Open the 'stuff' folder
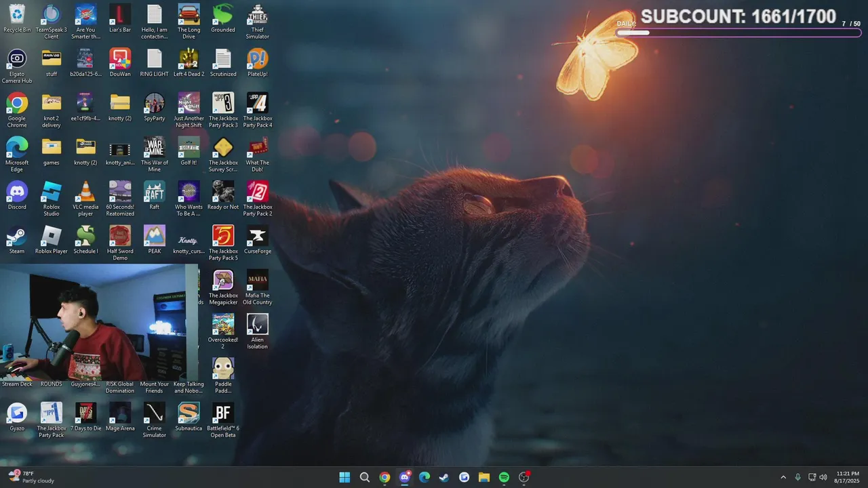Viewport: 868px width, 488px height. pyautogui.click(x=52, y=62)
